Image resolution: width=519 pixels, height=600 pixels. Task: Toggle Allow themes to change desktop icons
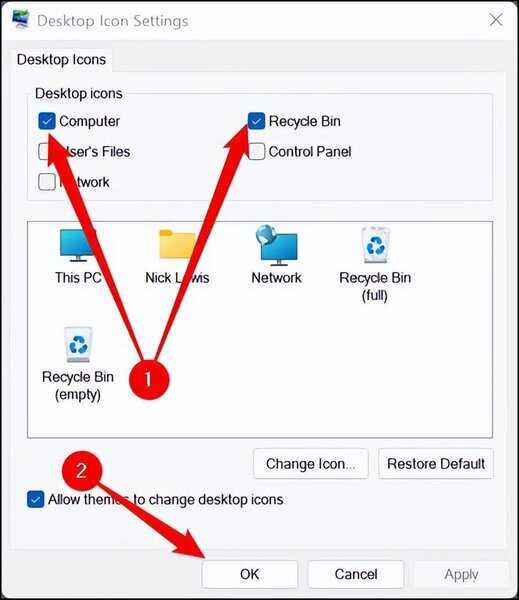tap(36, 499)
